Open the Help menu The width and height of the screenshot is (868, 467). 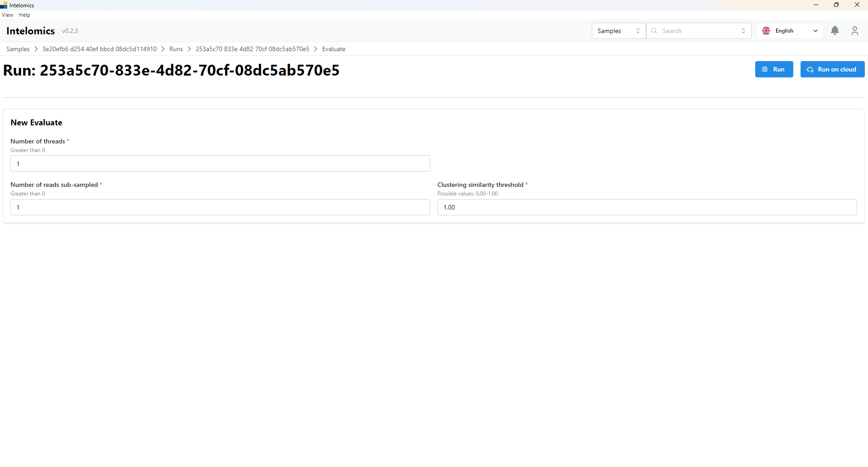coord(24,15)
